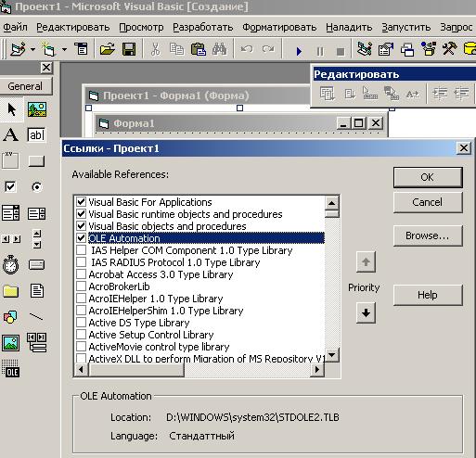Select the Frame tool in toolbox
The image size is (476, 458).
point(10,160)
